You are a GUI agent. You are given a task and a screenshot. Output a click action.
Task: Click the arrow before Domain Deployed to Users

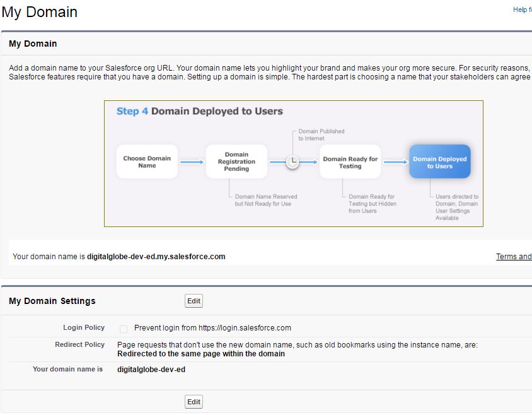coord(396,162)
